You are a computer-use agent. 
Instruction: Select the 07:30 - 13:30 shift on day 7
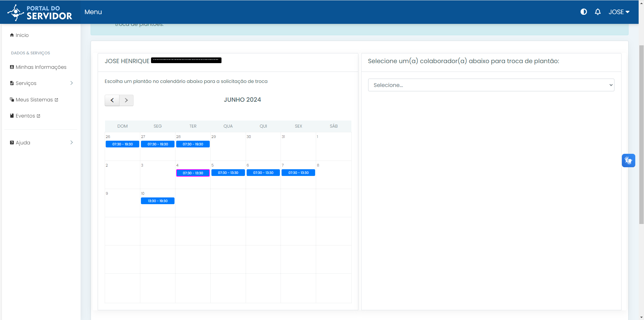(x=298, y=173)
